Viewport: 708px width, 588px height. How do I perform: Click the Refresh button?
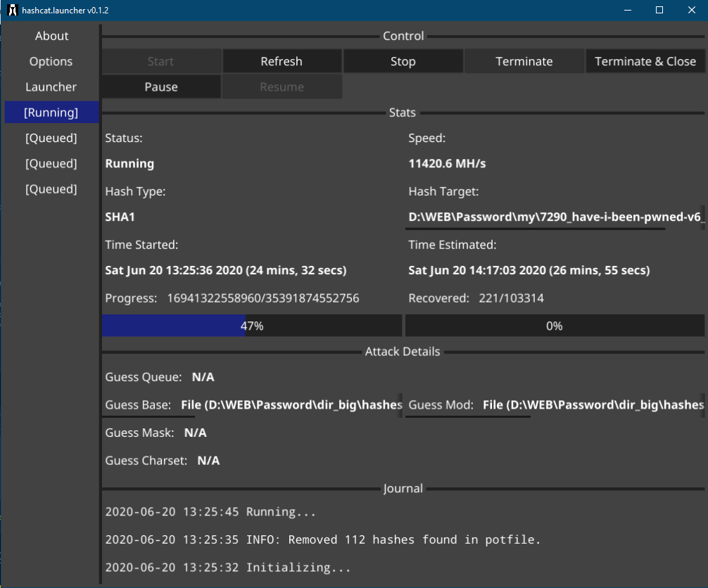pos(282,61)
